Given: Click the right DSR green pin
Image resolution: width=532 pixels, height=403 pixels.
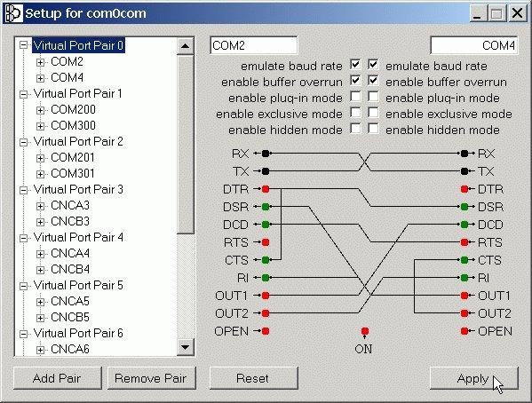Looking at the screenshot, I should (465, 207).
